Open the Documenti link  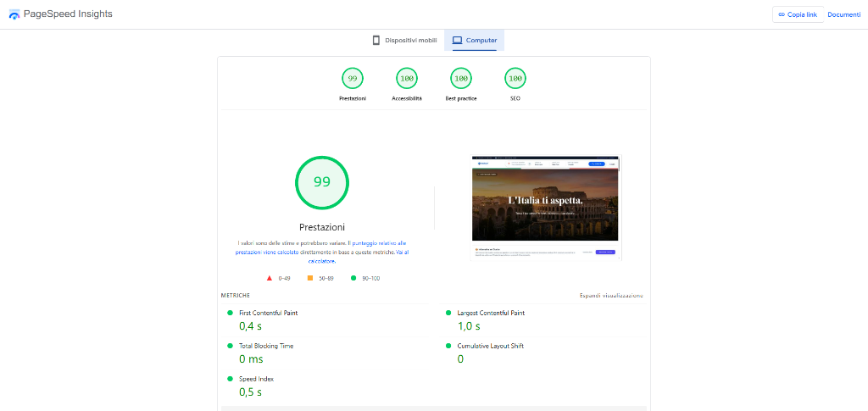pos(844,14)
